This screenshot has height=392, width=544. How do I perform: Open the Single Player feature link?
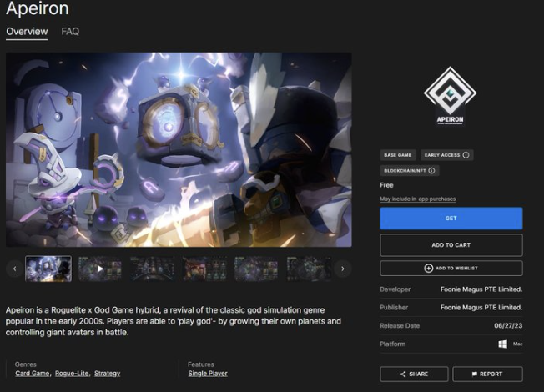(209, 374)
